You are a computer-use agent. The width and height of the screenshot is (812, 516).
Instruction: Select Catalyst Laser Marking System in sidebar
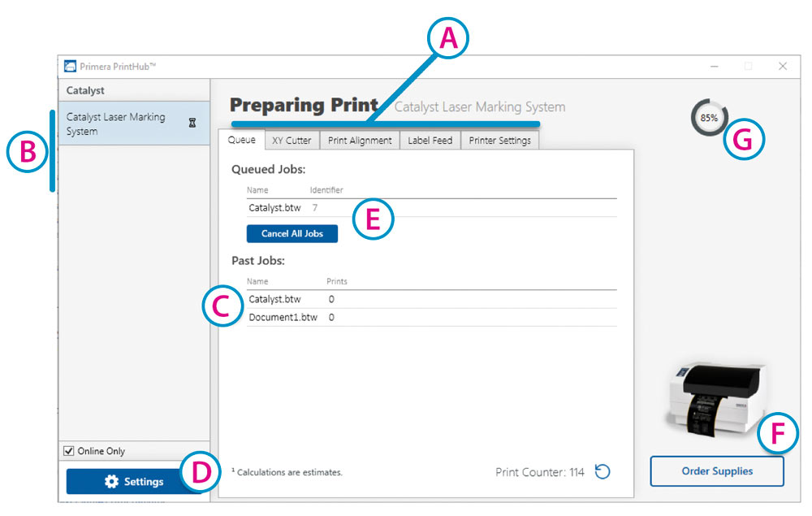[134, 124]
